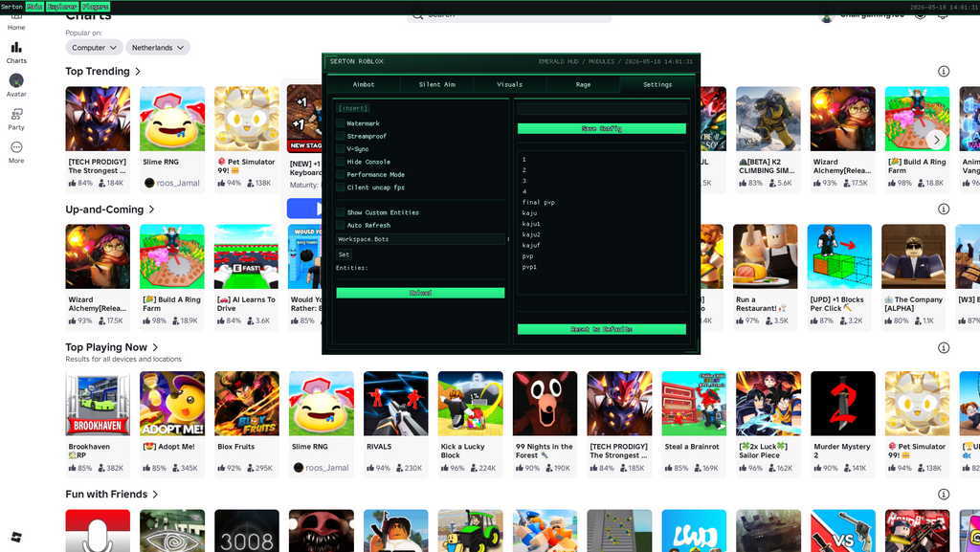Open the Adopt Me! game thumbnail
Viewport: 980px width, 552px height.
click(x=172, y=404)
